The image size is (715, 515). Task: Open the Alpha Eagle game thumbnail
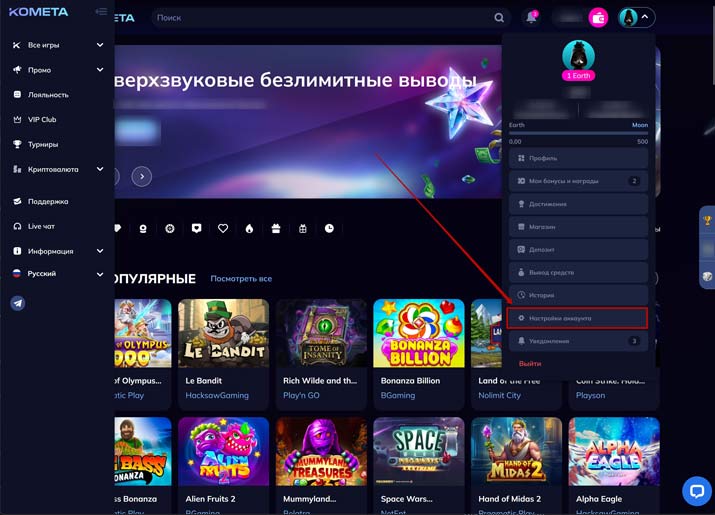click(614, 452)
